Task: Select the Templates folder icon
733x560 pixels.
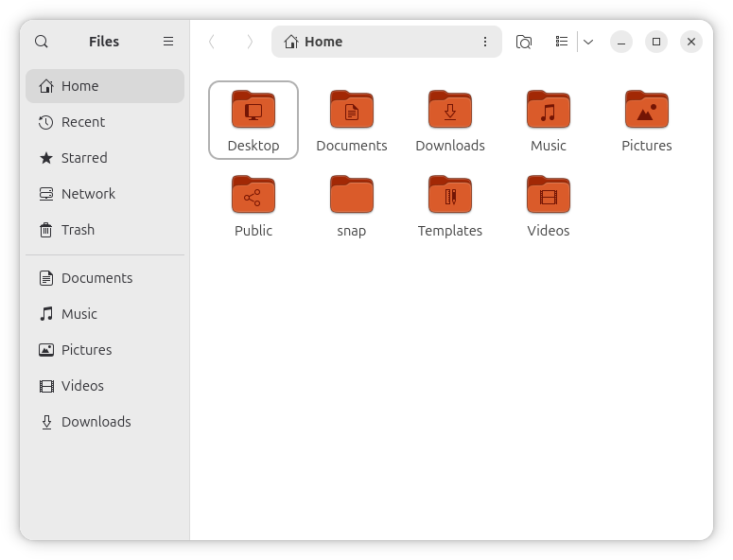Action: tap(450, 195)
